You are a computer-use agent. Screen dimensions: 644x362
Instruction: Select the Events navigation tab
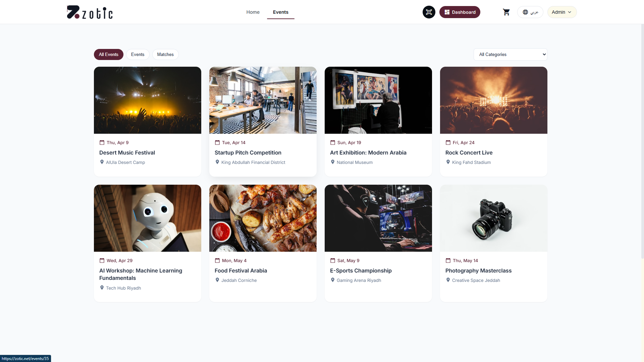point(280,12)
